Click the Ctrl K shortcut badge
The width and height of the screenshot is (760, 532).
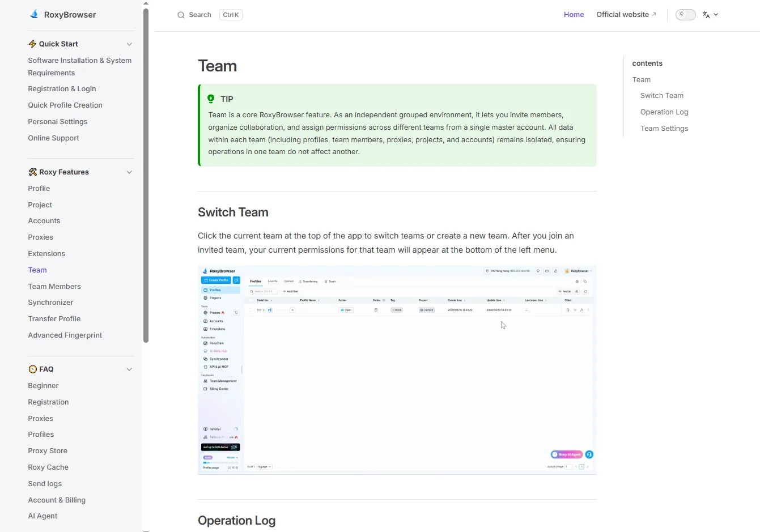point(231,15)
